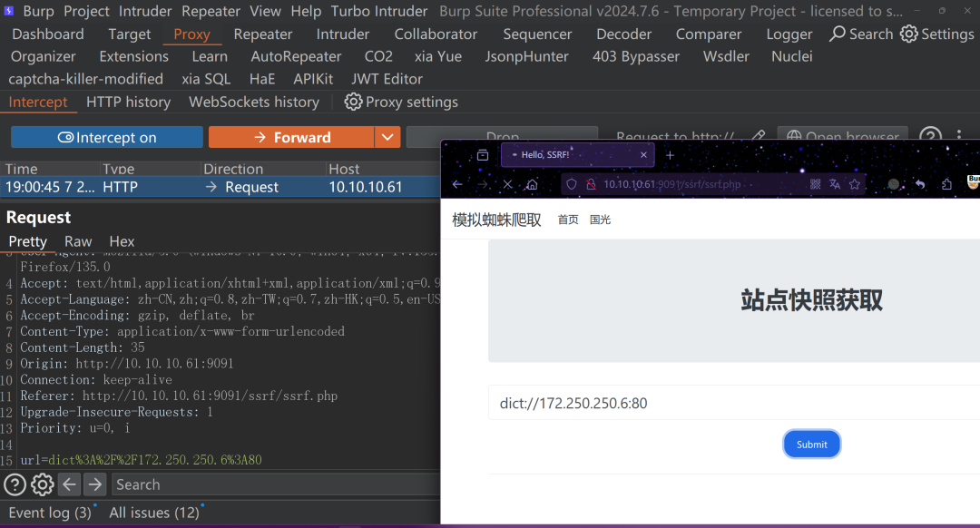Click the insecure connection lock icon
The width and height of the screenshot is (980, 528).
pyautogui.click(x=590, y=184)
